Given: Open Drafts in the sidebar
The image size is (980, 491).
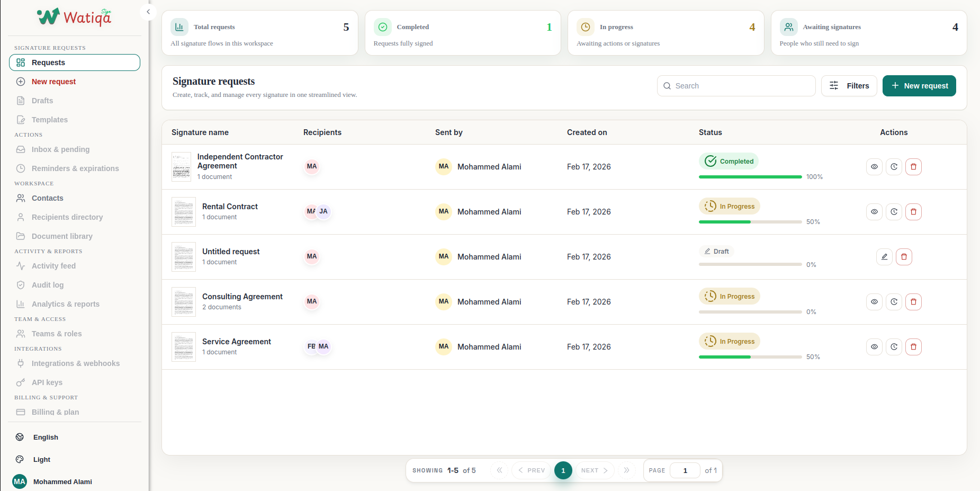Looking at the screenshot, I should 42,101.
